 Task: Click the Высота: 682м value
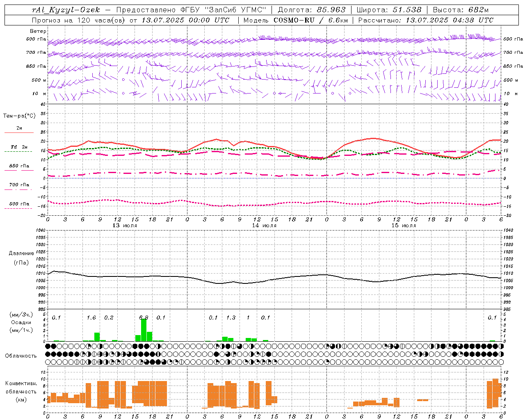[461, 10]
